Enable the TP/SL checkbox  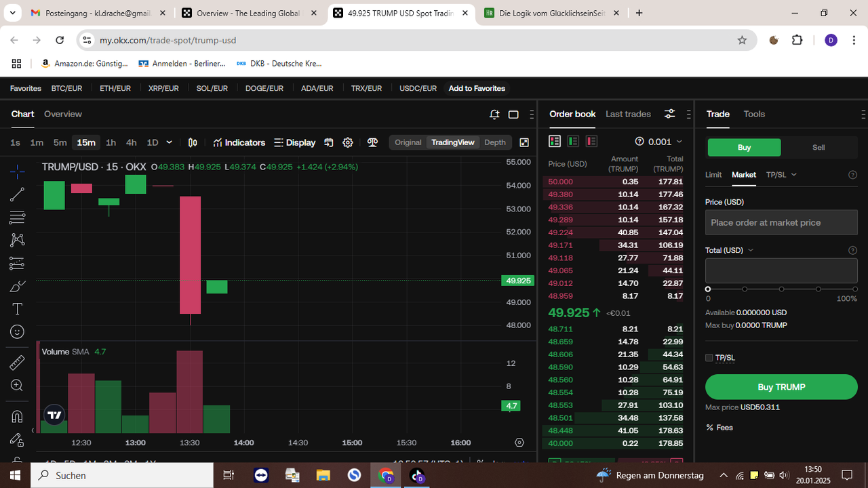[x=709, y=358]
